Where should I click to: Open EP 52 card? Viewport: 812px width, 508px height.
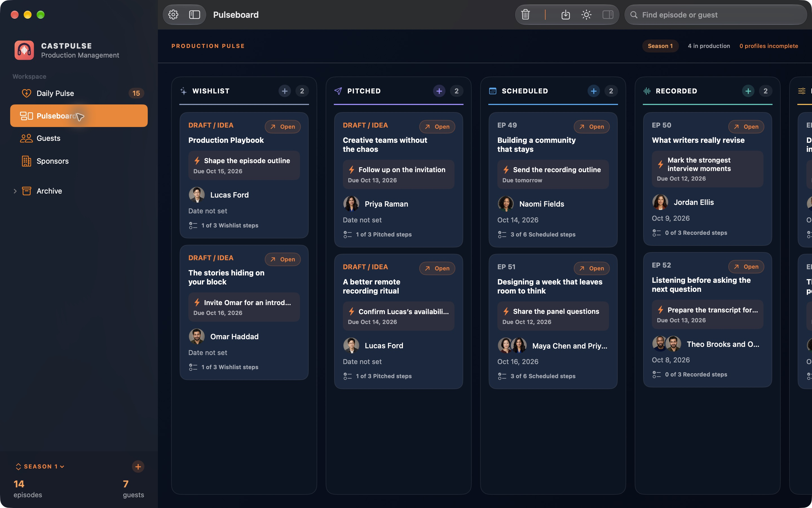pos(746,267)
